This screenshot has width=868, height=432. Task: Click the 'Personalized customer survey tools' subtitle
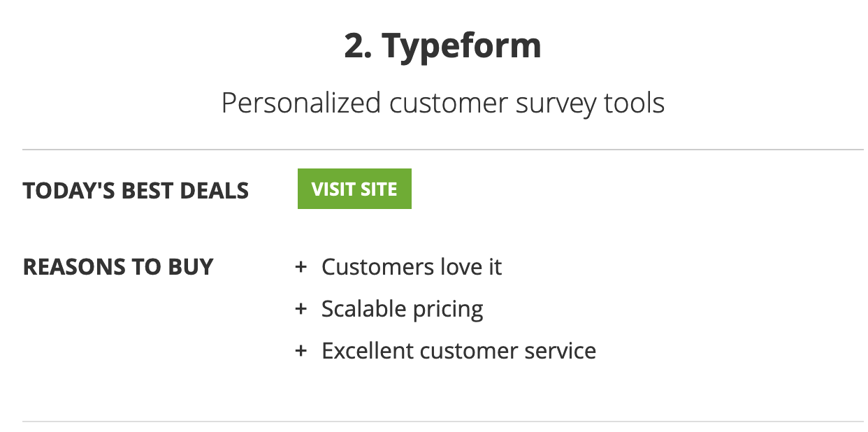443,103
